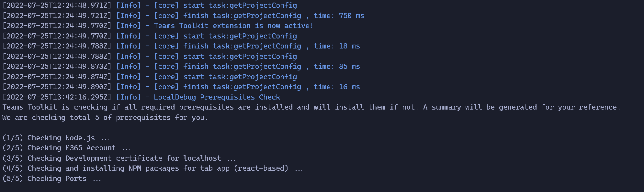Click the "LocalDebug Prerequisites Check" log text
Screen dimensions: 644x192
click(x=217, y=97)
